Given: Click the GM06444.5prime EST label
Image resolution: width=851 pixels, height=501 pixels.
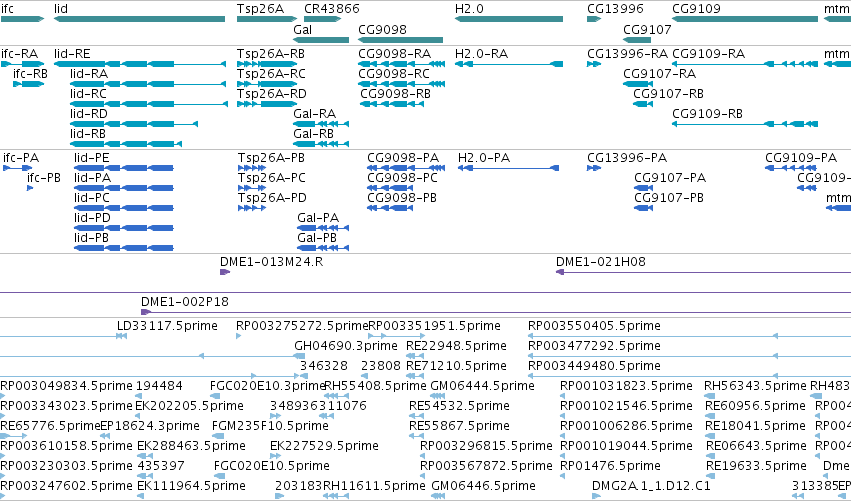Looking at the screenshot, I should click(x=482, y=386).
